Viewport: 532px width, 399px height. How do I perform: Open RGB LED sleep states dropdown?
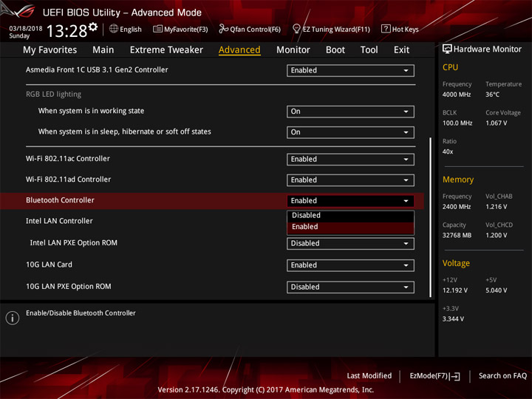[x=350, y=132]
